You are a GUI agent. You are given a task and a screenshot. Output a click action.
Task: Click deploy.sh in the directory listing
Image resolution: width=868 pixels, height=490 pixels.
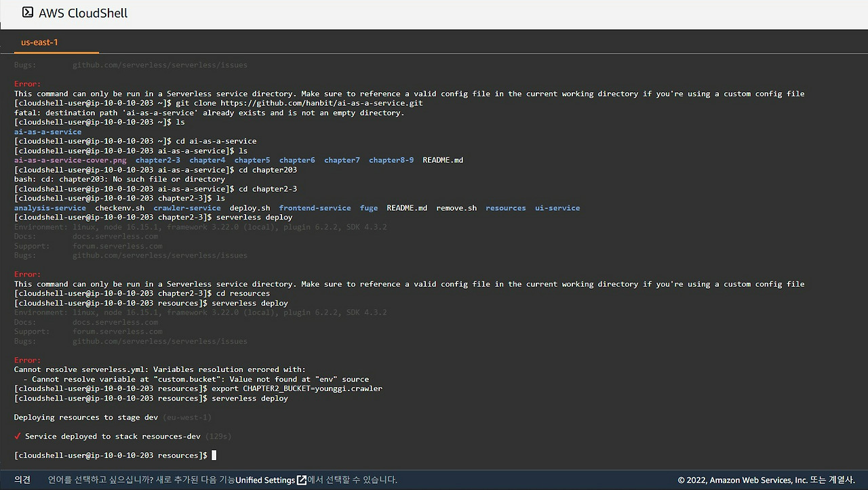click(x=250, y=207)
